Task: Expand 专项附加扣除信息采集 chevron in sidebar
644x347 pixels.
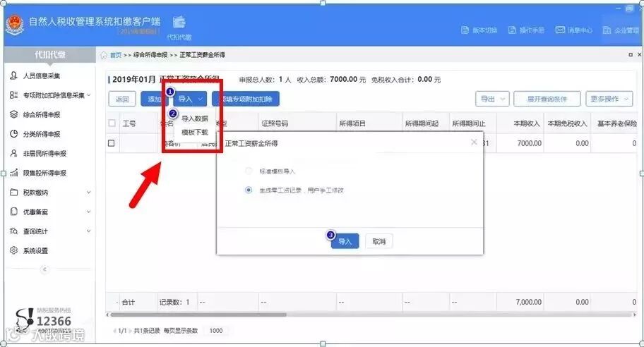Action: pyautogui.click(x=89, y=95)
